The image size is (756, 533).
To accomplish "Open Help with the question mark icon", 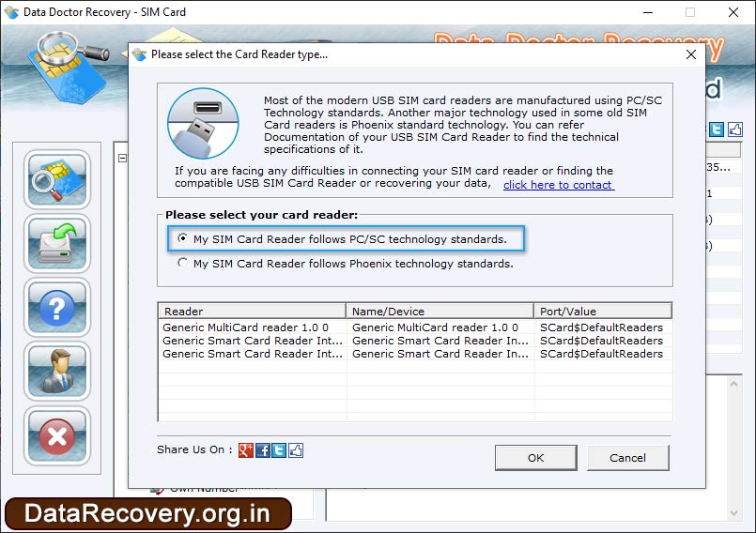I will 57,308.
